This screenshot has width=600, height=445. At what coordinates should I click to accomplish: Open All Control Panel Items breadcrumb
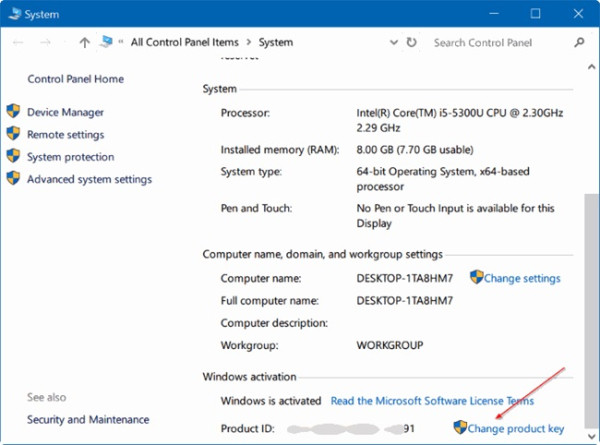[185, 42]
